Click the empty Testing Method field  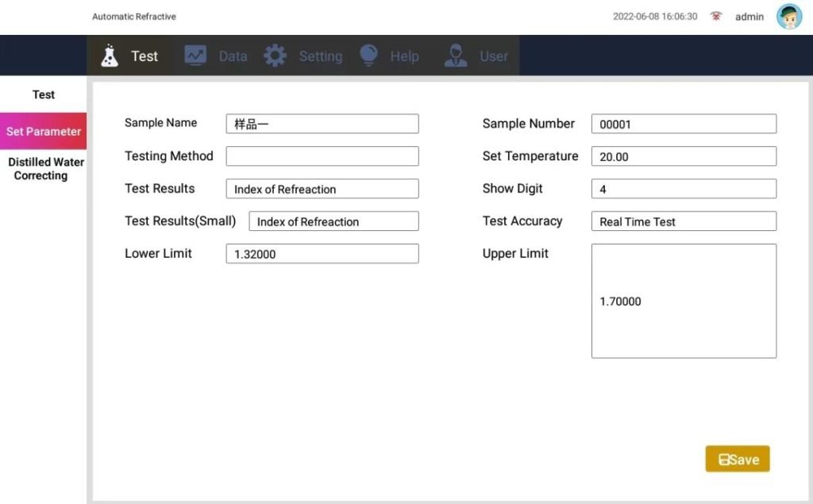click(322, 156)
